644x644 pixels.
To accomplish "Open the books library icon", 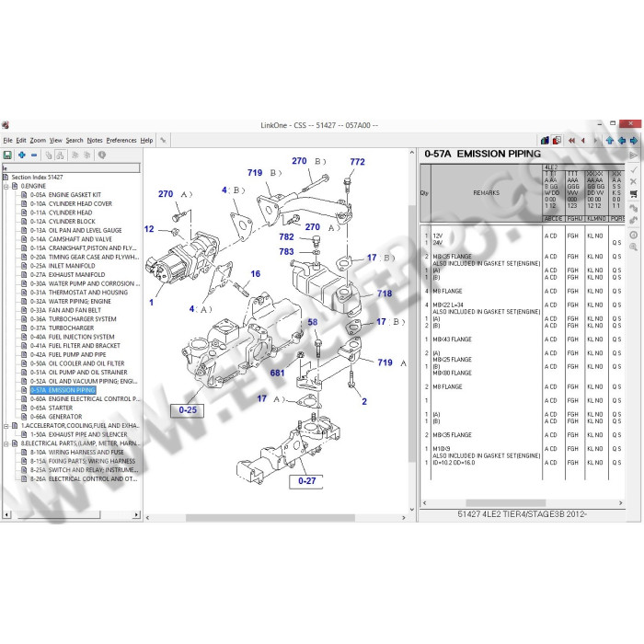I will point(545,141).
